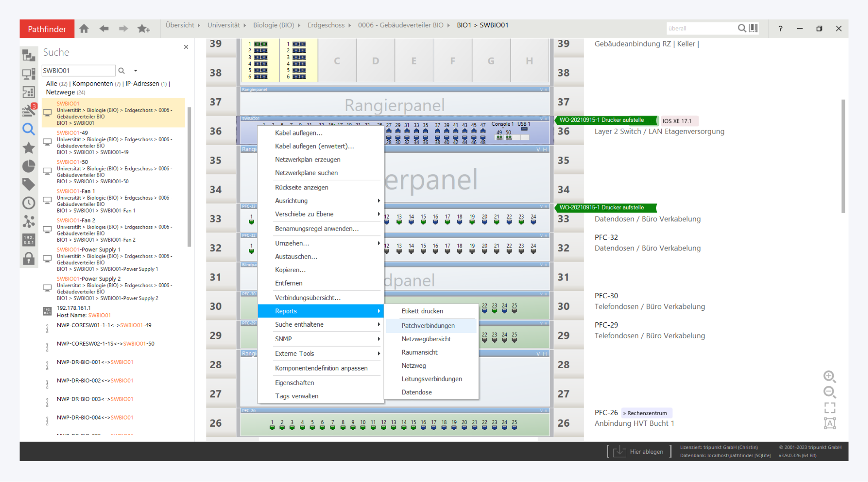Click the history clock sidebar icon

click(x=29, y=203)
